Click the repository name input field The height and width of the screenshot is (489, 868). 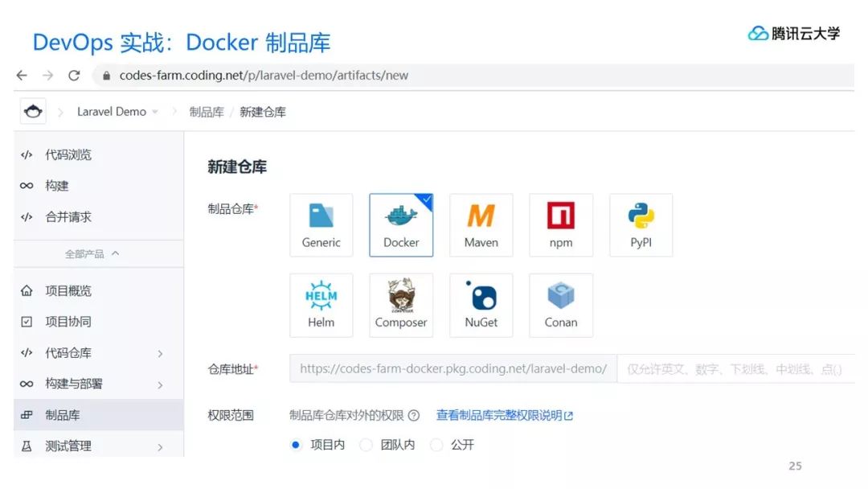[736, 369]
